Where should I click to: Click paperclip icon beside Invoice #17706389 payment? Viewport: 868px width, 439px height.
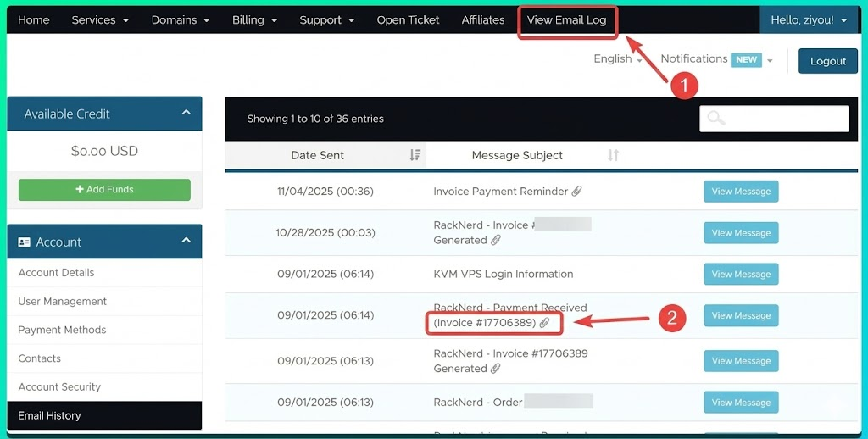click(x=544, y=323)
